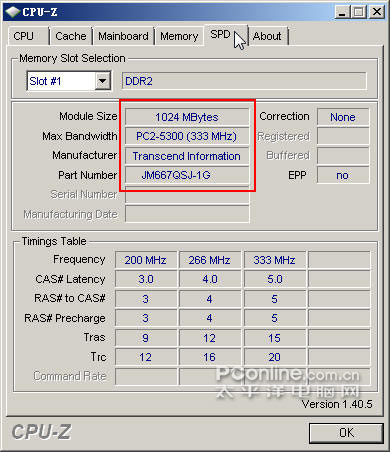This screenshot has width=390, height=452.
Task: Click the 200 MHz frequency cell
Action: click(x=146, y=260)
